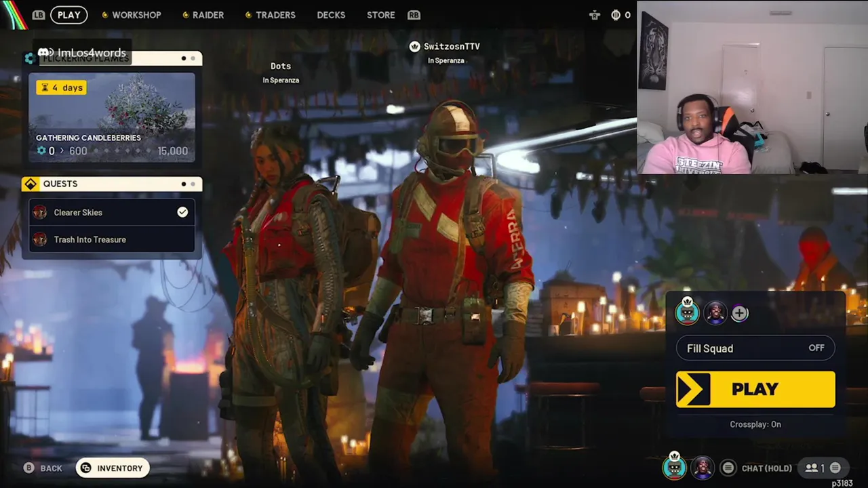Click the Dots player name label
The height and width of the screenshot is (488, 868).
(x=281, y=66)
